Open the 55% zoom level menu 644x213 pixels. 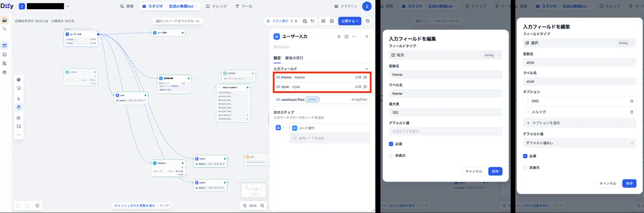point(253,205)
